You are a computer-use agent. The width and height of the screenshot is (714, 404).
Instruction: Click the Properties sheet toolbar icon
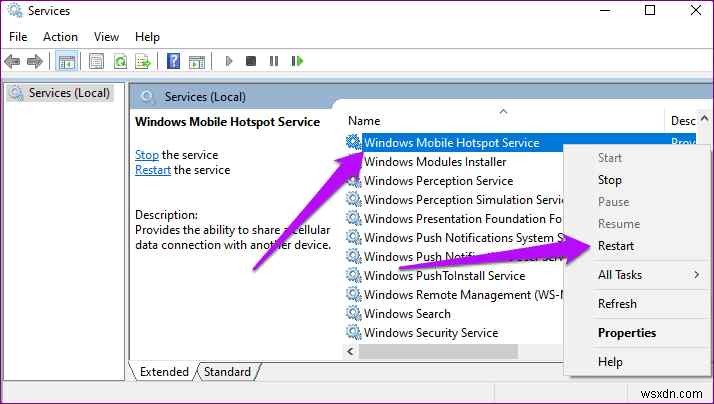[96, 61]
